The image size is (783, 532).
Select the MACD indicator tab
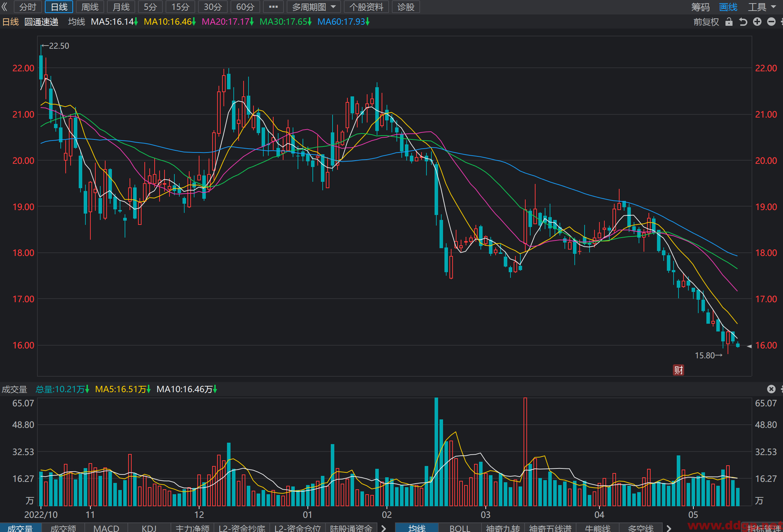pos(106,528)
